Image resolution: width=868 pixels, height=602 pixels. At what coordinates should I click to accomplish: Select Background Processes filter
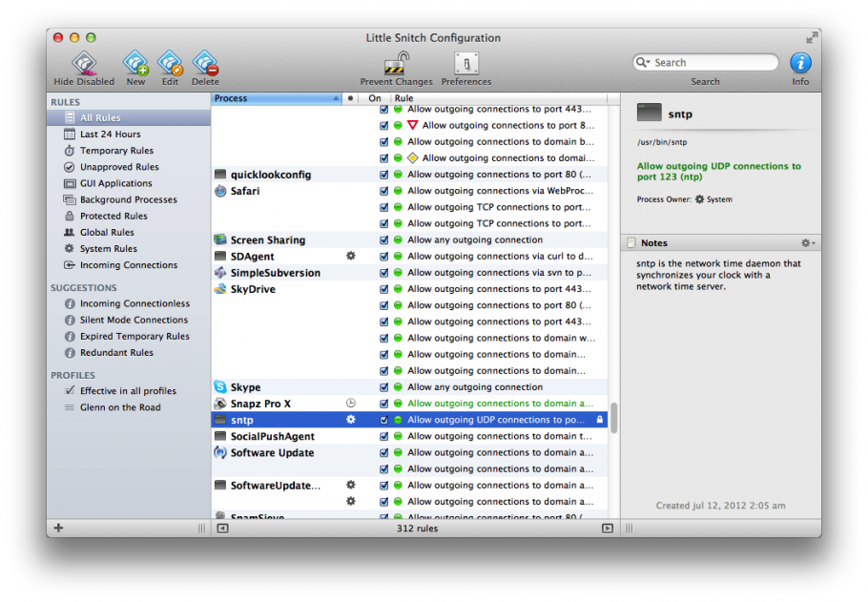tap(129, 199)
